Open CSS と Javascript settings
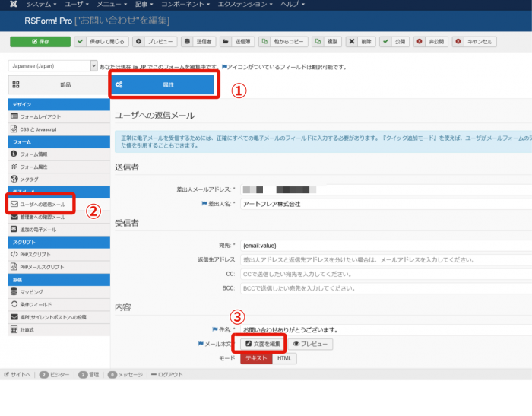 pyautogui.click(x=59, y=129)
